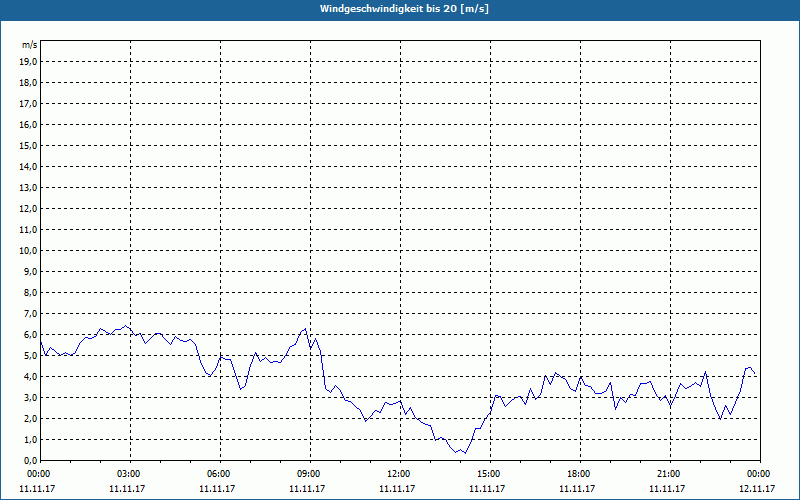This screenshot has width=800, height=500.
Task: Click the 'm/s' unit label
Action: coord(29,45)
